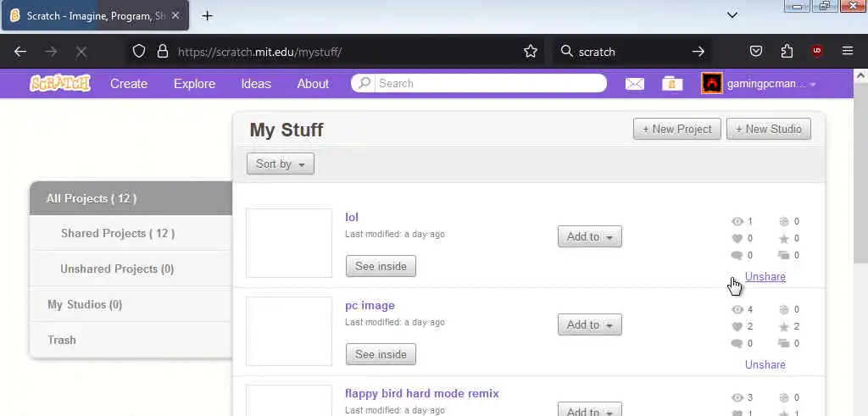This screenshot has width=868, height=416.
Task: Click the lol project thumbnail
Action: click(289, 243)
